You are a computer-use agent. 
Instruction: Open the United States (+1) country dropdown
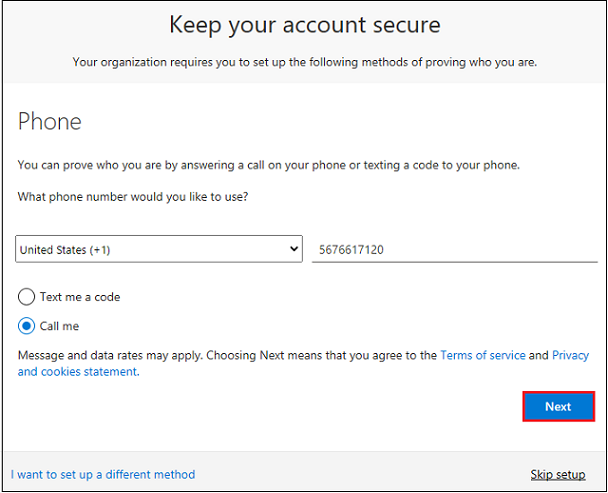[150, 250]
